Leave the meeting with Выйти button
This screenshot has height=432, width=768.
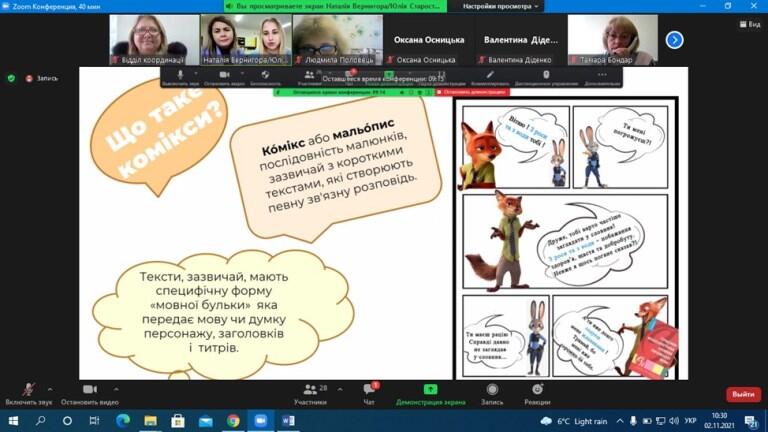click(743, 394)
